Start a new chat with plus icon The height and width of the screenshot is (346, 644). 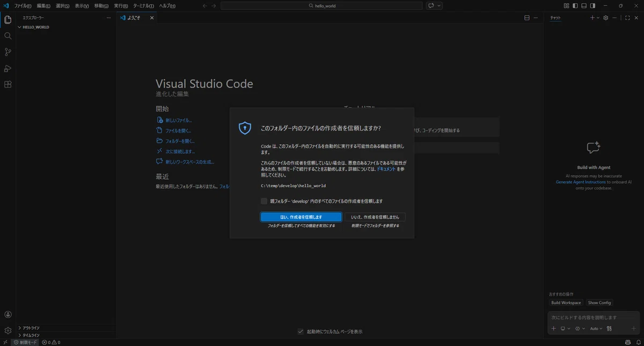coord(592,18)
